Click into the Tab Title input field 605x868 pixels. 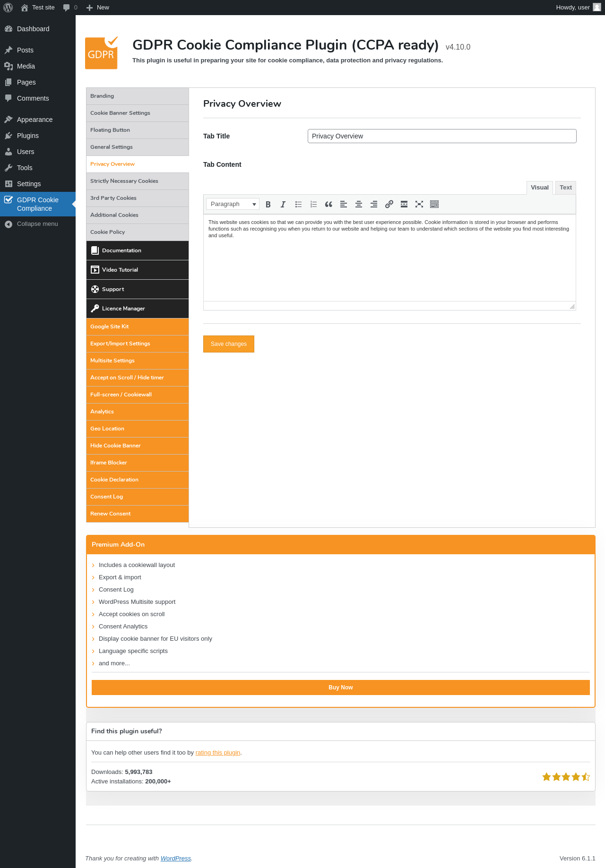(x=442, y=136)
